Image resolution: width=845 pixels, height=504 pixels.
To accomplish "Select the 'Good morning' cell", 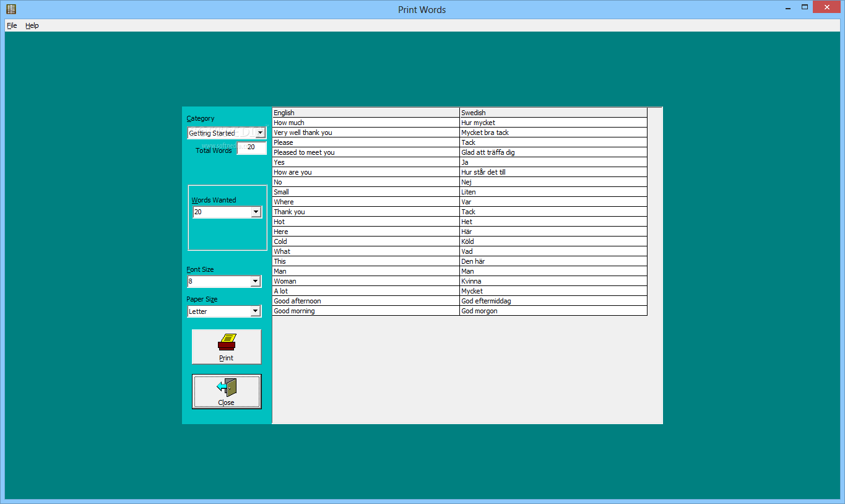I will pyautogui.click(x=366, y=311).
